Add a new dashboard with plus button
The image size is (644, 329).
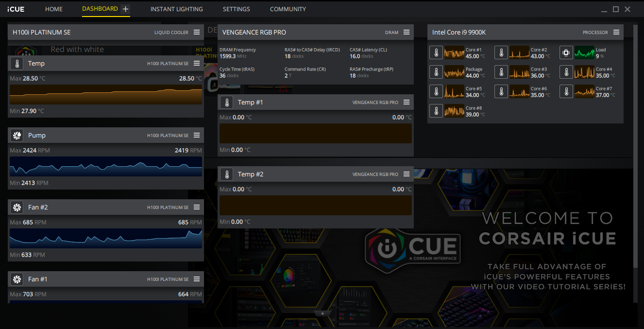tap(125, 9)
